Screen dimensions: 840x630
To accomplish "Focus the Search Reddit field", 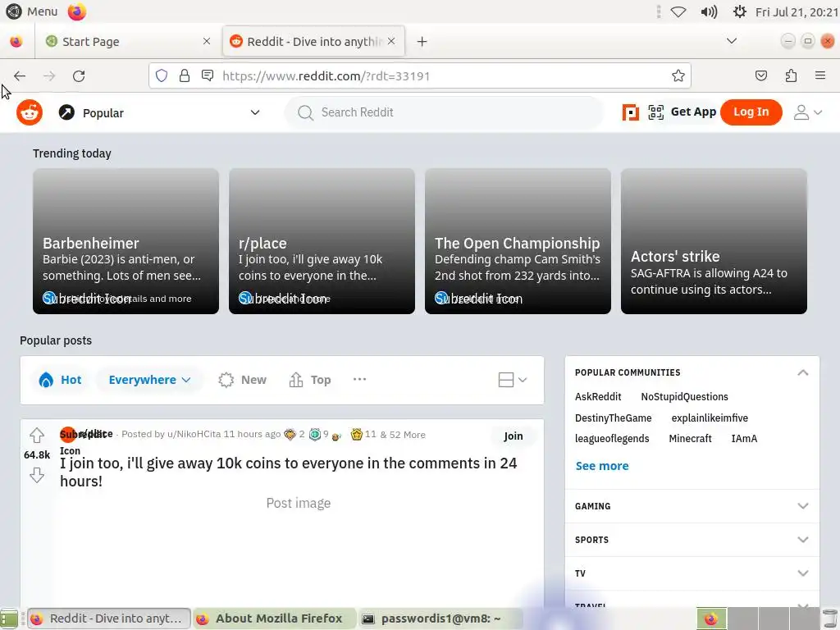I will tap(444, 112).
